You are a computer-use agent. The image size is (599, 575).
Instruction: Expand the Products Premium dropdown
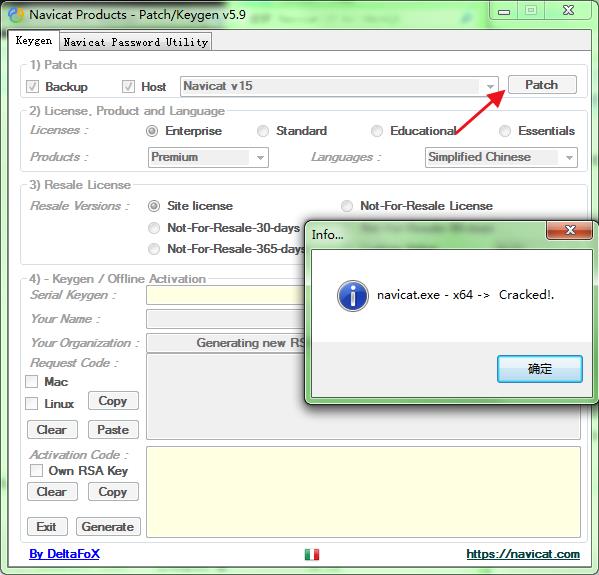(x=208, y=157)
